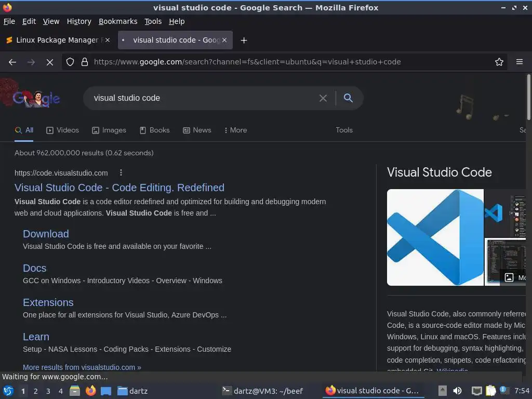The height and width of the screenshot is (399, 532).
Task: Open the Extensions sitelink
Action: pyautogui.click(x=48, y=302)
